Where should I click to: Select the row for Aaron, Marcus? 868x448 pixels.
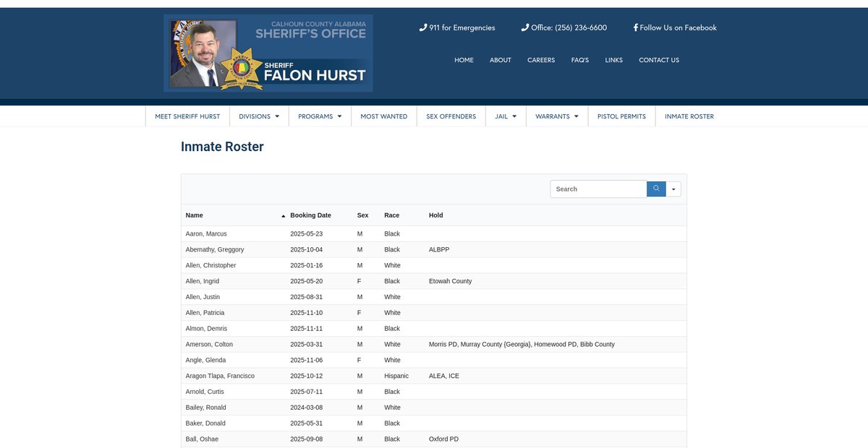coord(434,233)
